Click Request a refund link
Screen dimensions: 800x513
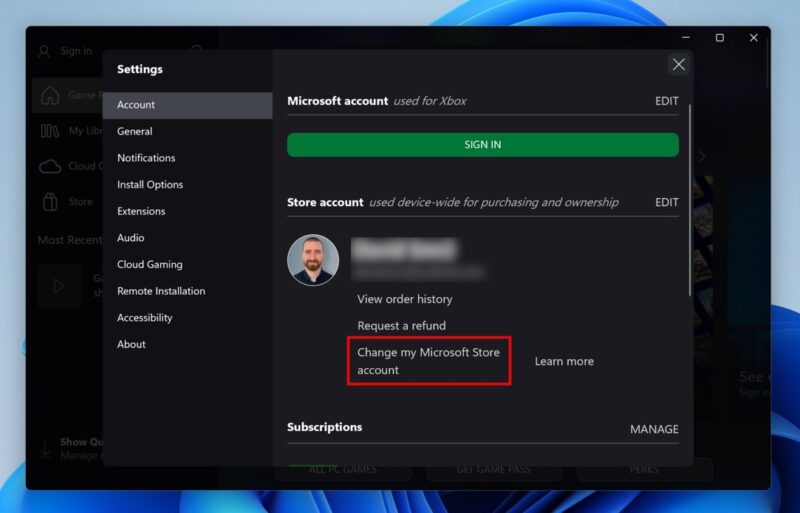(x=402, y=326)
